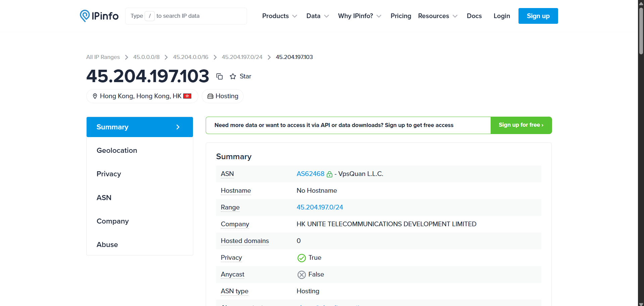Image resolution: width=644 pixels, height=306 pixels.
Task: Expand the Data dropdown menu
Action: (x=317, y=16)
